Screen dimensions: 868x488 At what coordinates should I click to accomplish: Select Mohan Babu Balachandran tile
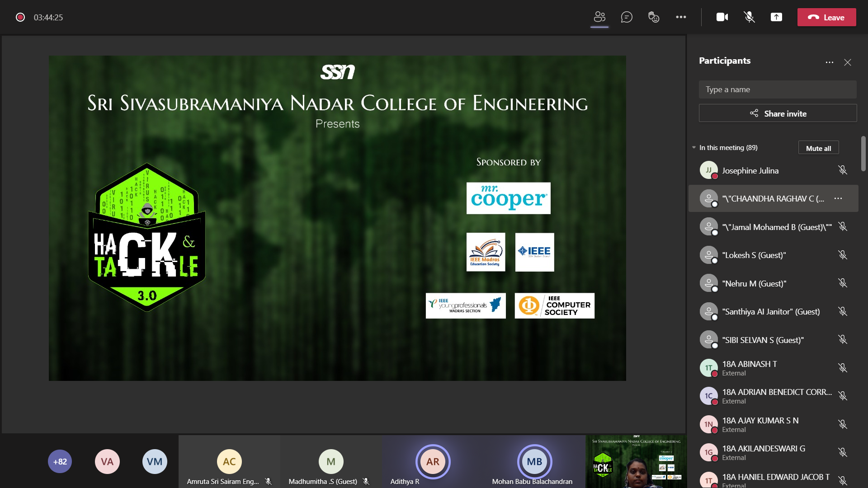(534, 461)
